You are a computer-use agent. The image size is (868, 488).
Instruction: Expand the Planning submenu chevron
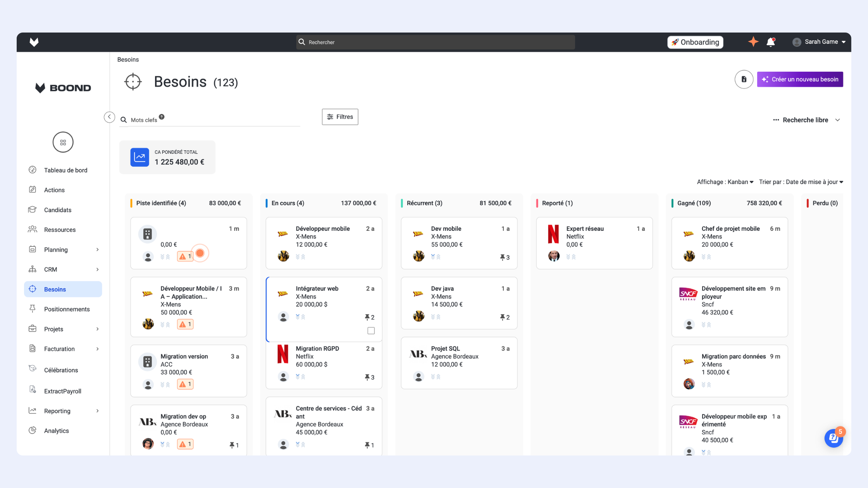(x=97, y=249)
